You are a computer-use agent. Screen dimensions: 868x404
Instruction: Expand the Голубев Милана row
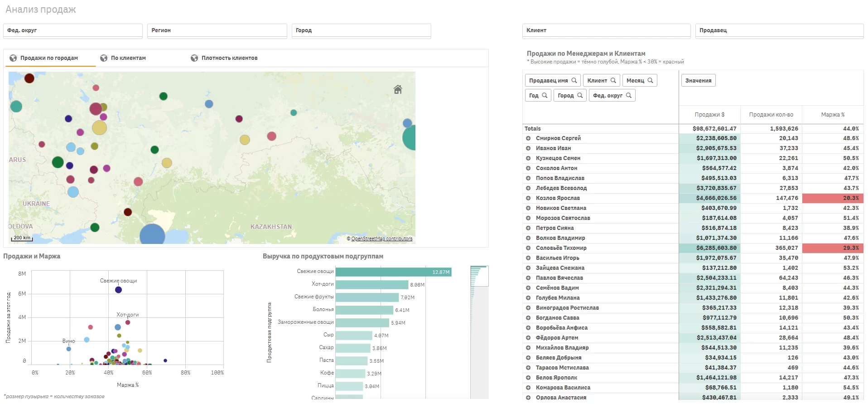528,298
